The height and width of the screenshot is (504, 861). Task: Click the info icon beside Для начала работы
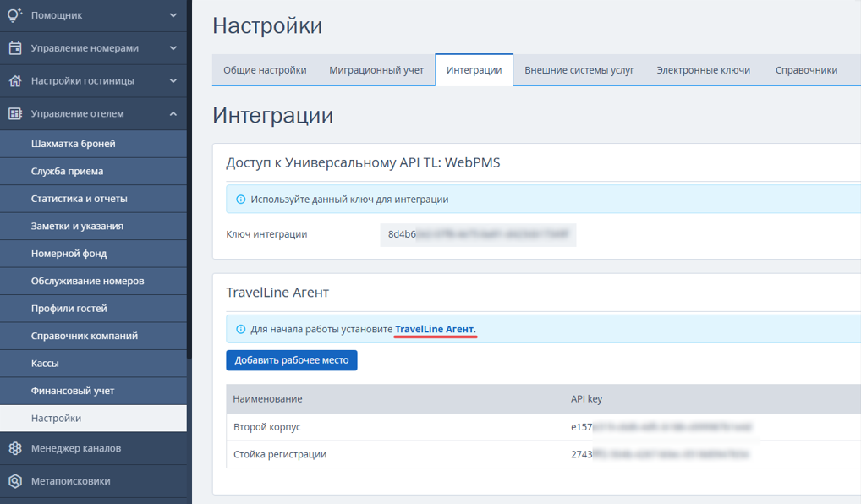tap(240, 329)
